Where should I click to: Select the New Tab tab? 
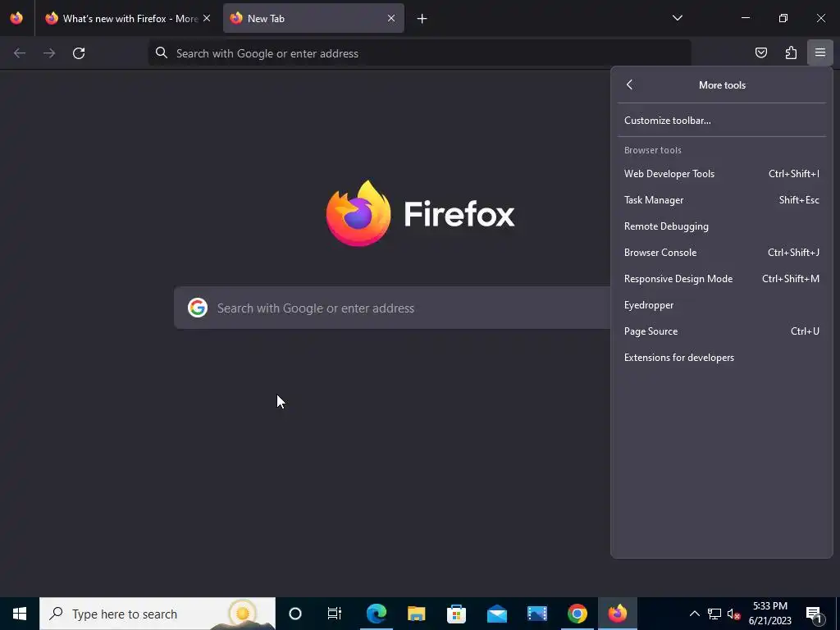pyautogui.click(x=313, y=18)
